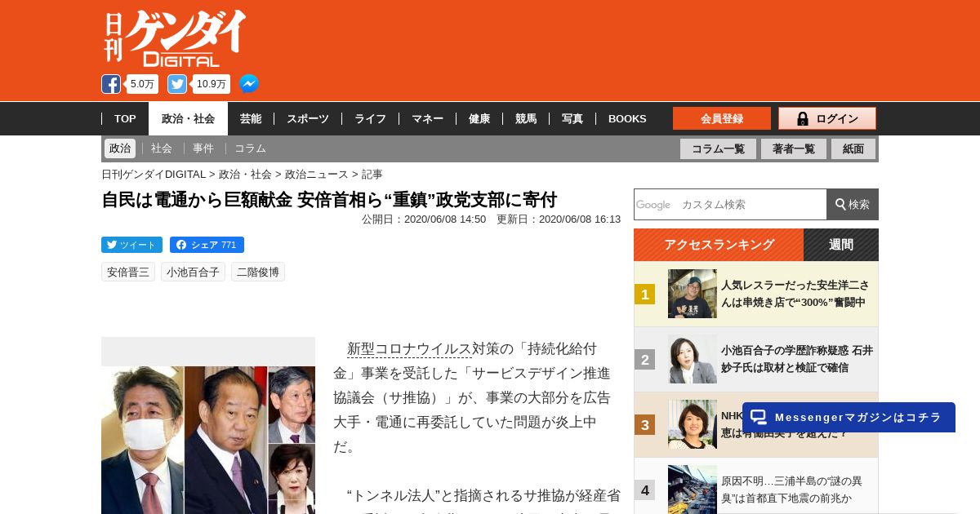Viewport: 980px width, 514px height.
Task: Open the Twitter icon in header
Action: pyautogui.click(x=177, y=84)
